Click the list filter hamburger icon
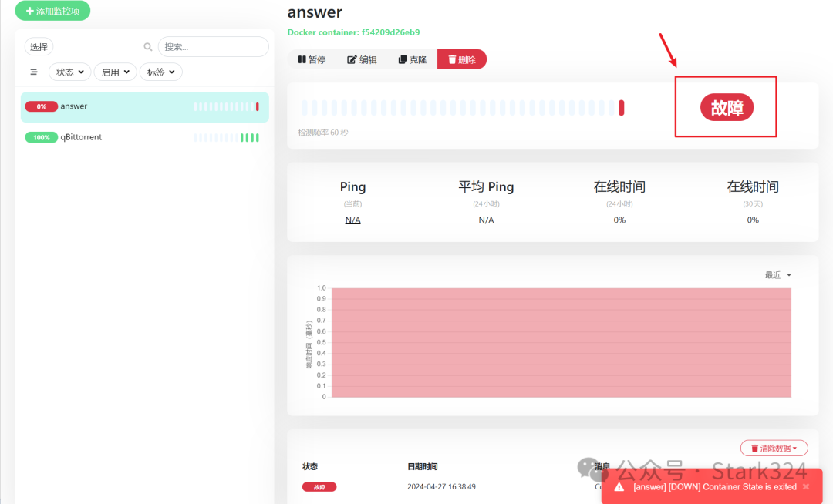The height and width of the screenshot is (504, 833). [x=34, y=72]
